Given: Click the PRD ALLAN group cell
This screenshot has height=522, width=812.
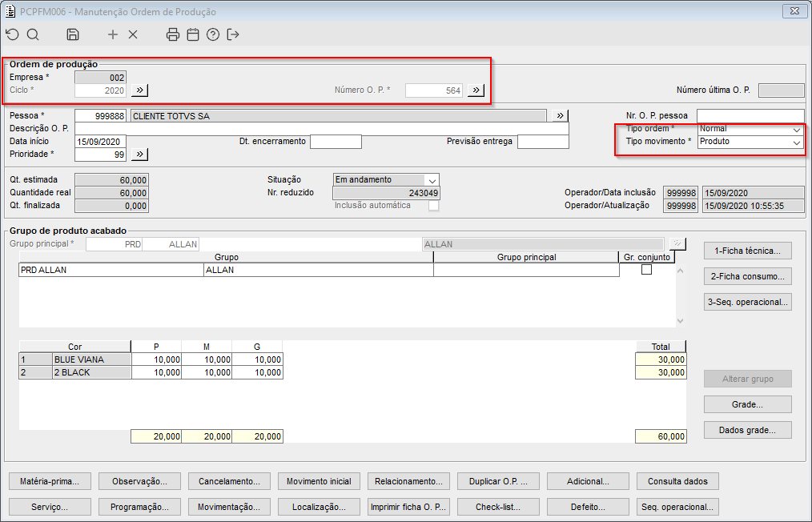Looking at the screenshot, I should click(x=111, y=270).
